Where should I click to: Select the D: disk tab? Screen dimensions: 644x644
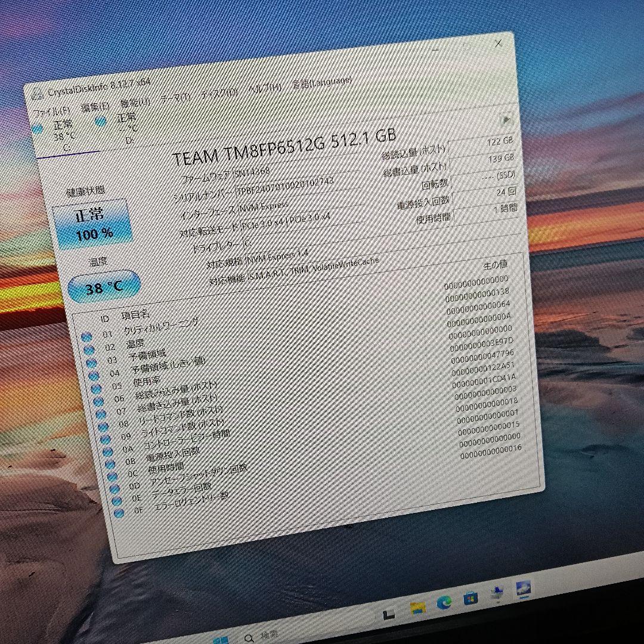[x=128, y=128]
